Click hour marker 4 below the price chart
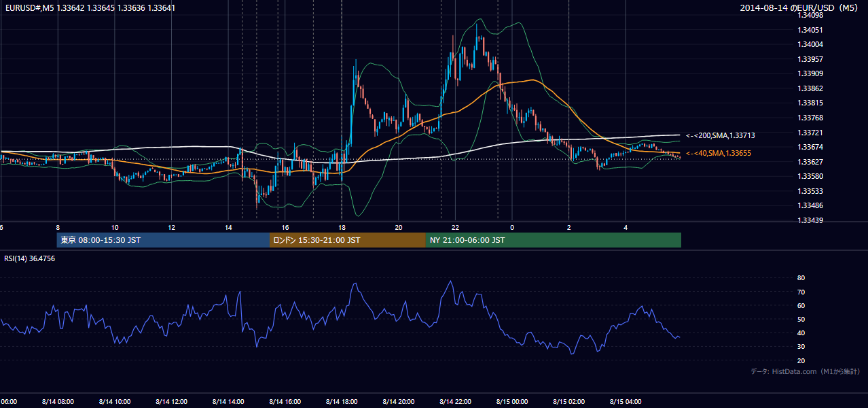 626,227
